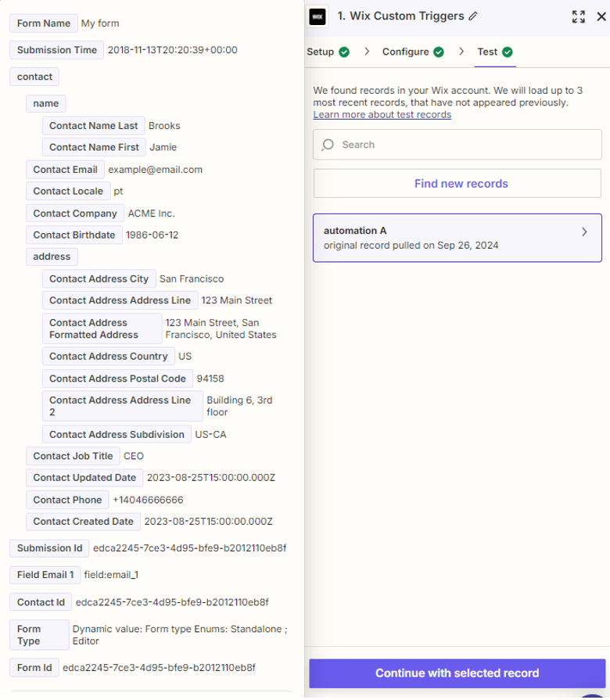Click the pencil icon to rename step
The image size is (610, 700).
point(473,16)
